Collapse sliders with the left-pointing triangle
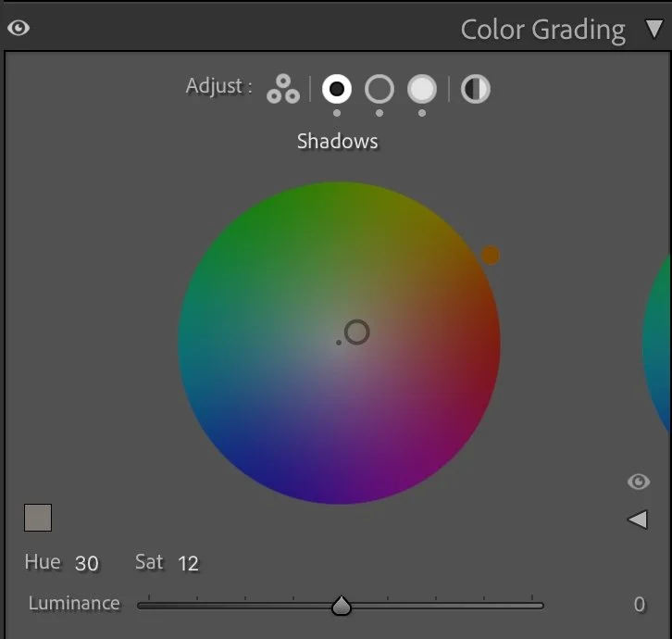This screenshot has height=639, width=672. click(637, 520)
